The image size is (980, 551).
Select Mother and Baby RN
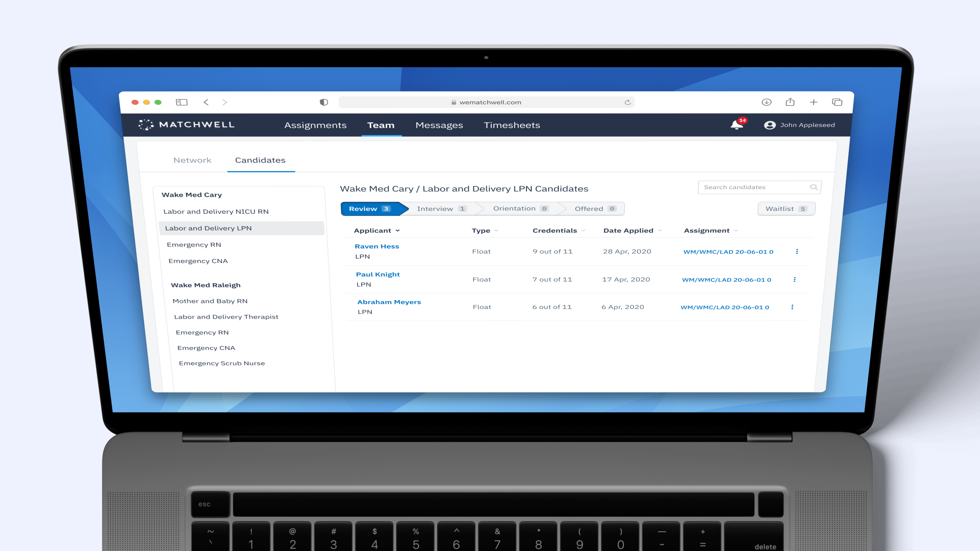210,301
